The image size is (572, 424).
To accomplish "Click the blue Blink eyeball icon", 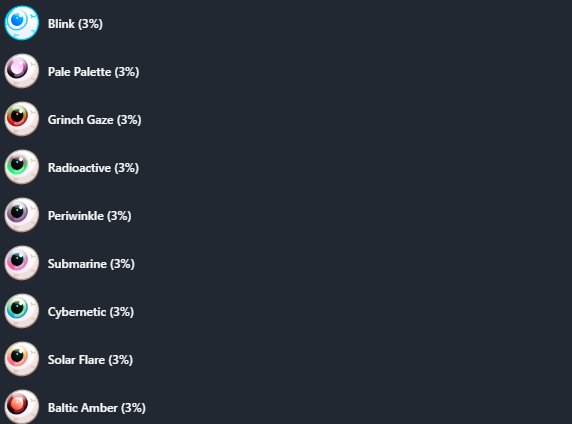I will coord(22,23).
